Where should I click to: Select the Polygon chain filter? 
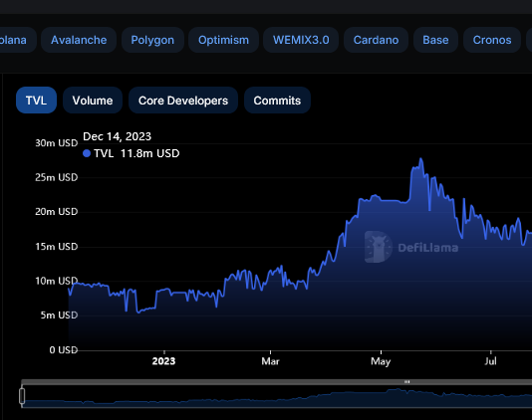152,40
